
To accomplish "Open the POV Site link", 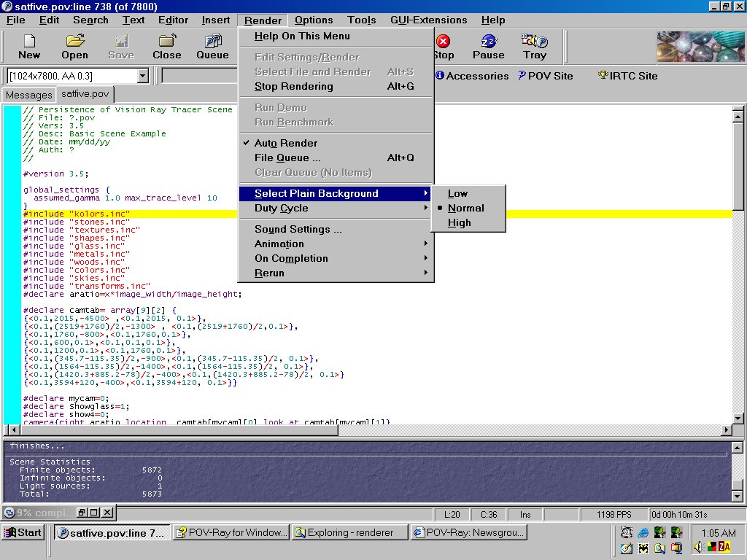I will pos(546,76).
